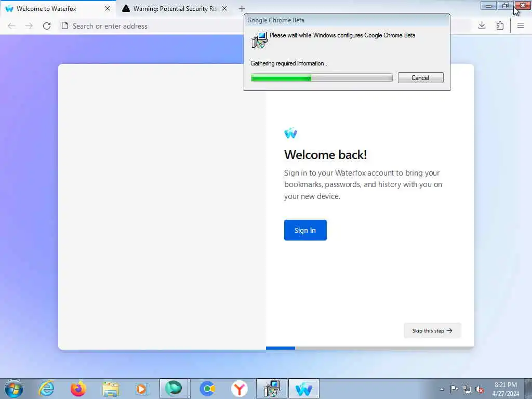Screen dimensions: 532x399
Task: Open a new tab with plus icon
Action: pos(242,8)
